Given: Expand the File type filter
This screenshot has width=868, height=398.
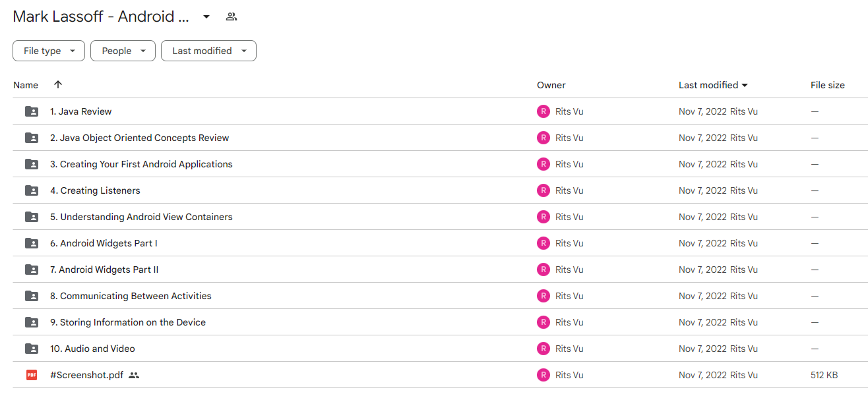Looking at the screenshot, I should tap(49, 51).
